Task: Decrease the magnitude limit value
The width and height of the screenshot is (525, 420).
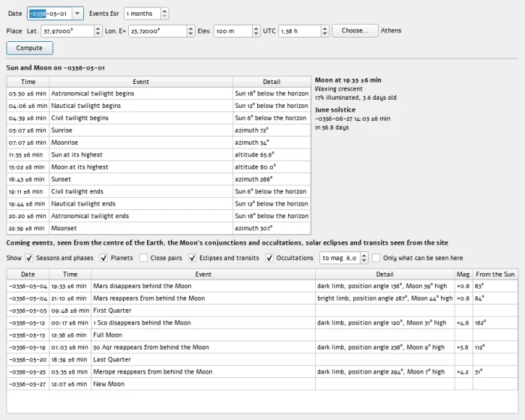Action: pyautogui.click(x=364, y=260)
